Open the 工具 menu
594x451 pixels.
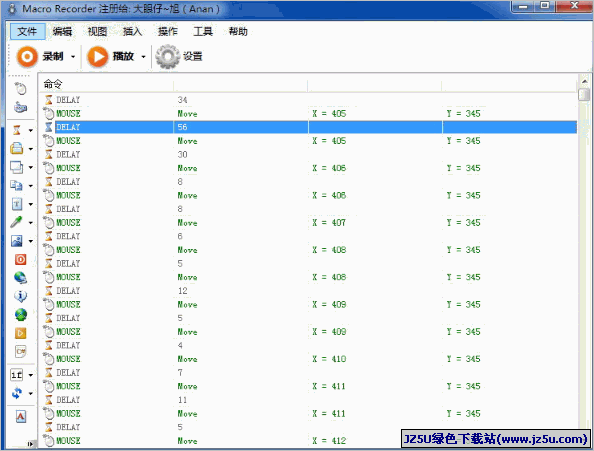(x=203, y=31)
